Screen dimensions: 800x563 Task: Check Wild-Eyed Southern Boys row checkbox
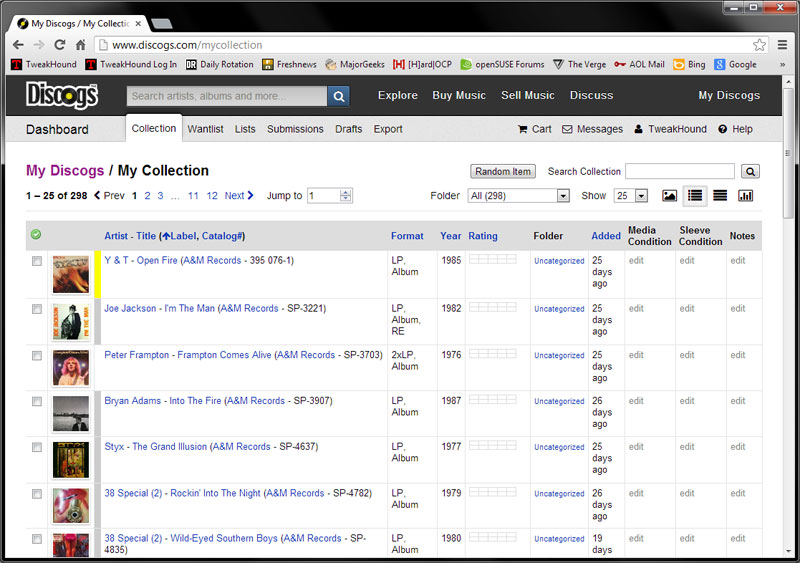(x=37, y=539)
